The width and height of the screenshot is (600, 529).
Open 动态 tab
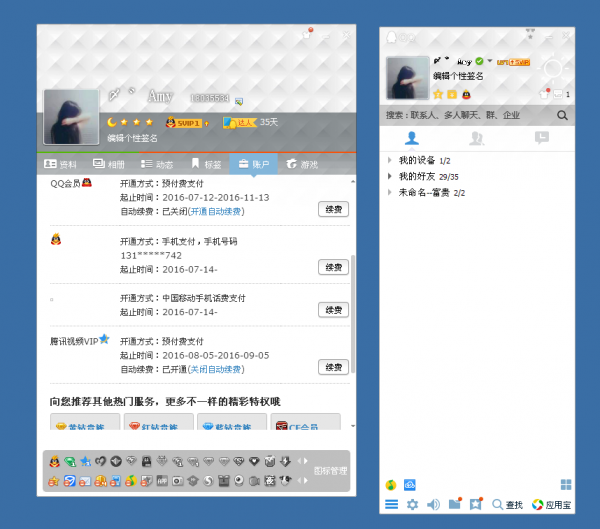click(157, 164)
